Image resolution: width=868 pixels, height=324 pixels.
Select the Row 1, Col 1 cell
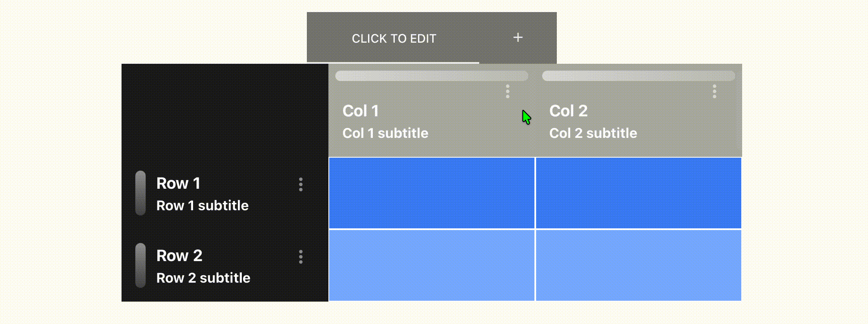431,193
